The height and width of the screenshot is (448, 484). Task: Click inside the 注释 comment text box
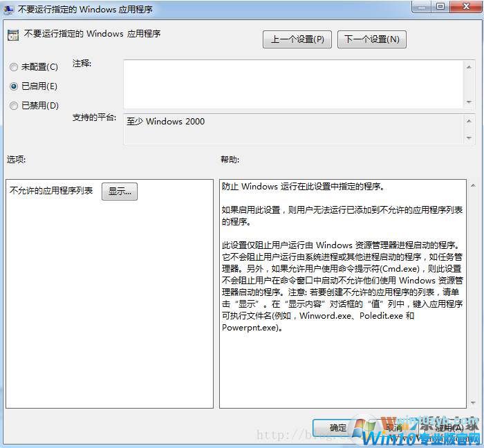click(x=290, y=84)
